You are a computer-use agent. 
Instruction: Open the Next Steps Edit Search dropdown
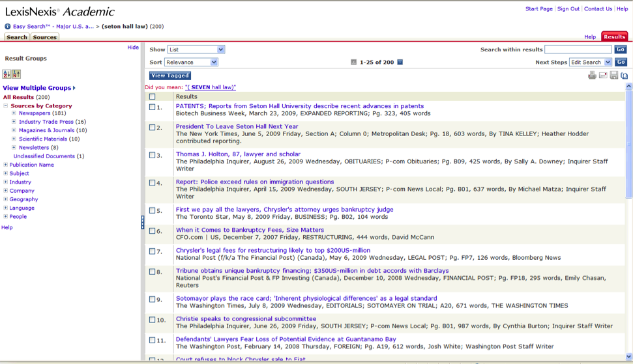(591, 62)
